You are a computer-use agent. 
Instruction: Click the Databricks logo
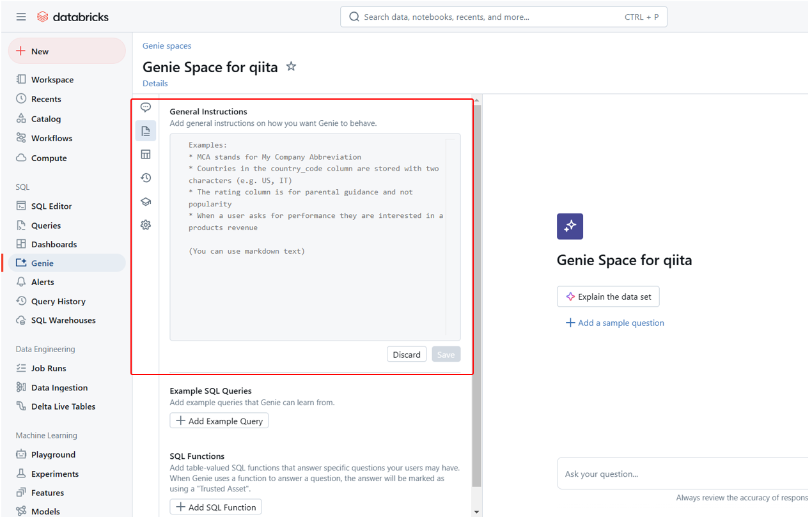[72, 17]
